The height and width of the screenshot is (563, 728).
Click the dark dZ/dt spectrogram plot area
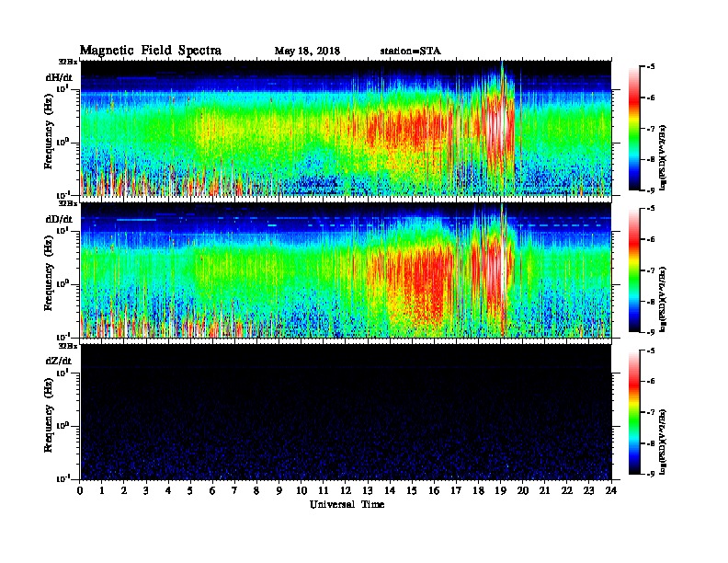346,412
